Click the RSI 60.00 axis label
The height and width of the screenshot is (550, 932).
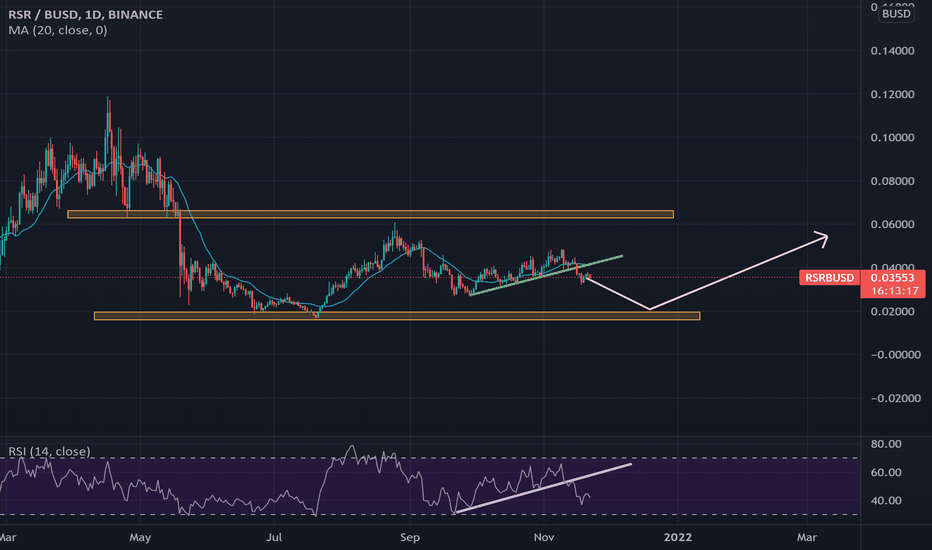[886, 473]
